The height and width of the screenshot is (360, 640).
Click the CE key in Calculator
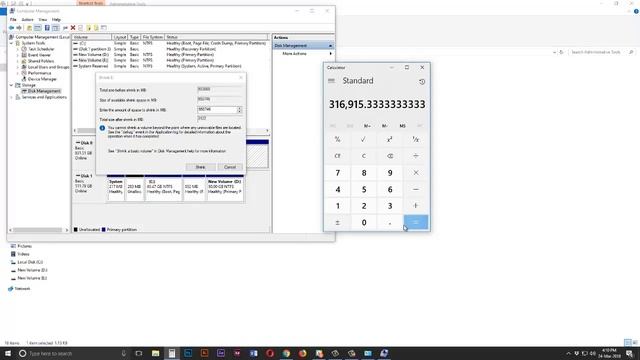[338, 156]
